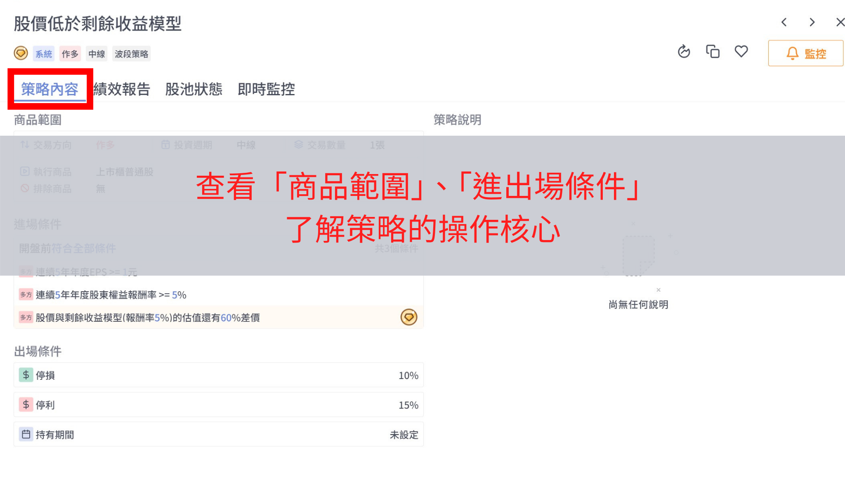Click the 系統 tag

coord(43,54)
